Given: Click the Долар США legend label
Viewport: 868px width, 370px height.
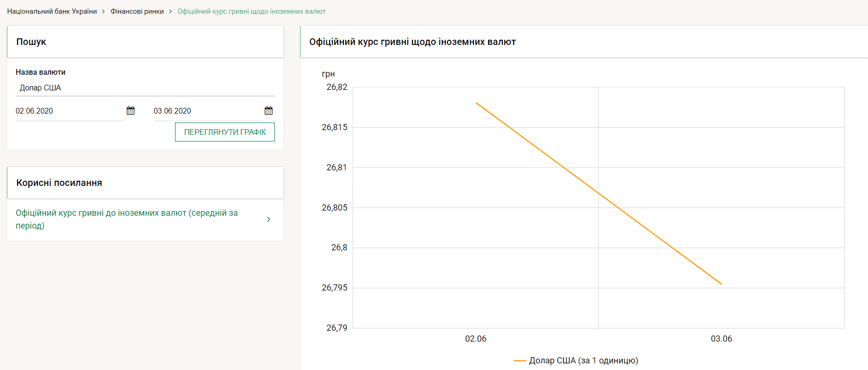Looking at the screenshot, I should tap(584, 361).
